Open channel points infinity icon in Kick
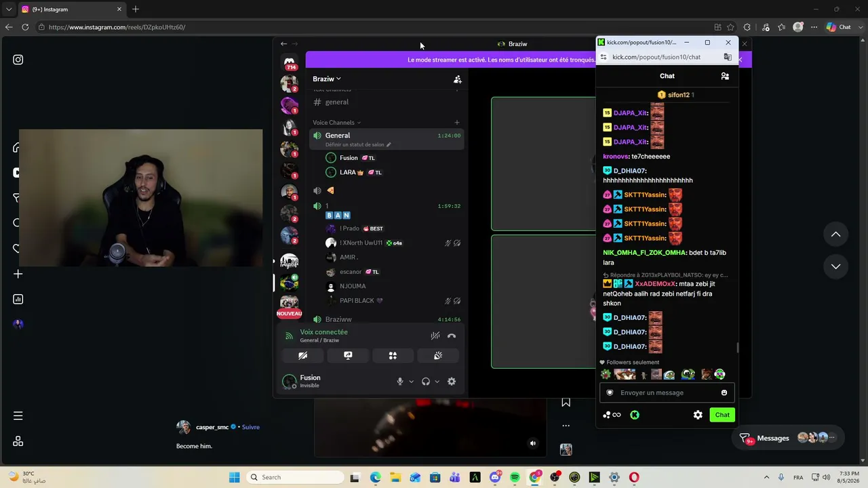Screen dimensions: 868x488 coord(612,415)
